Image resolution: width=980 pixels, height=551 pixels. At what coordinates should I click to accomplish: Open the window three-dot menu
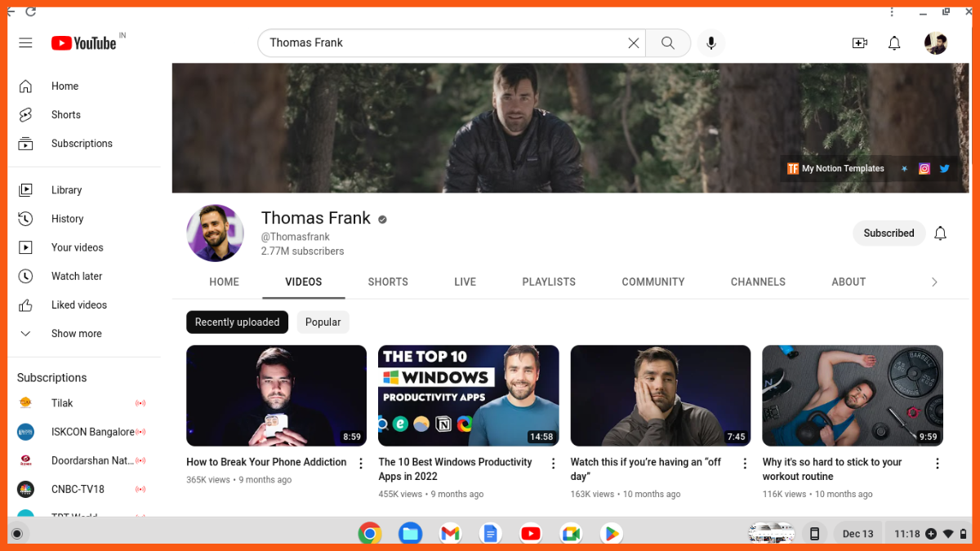pos(892,11)
